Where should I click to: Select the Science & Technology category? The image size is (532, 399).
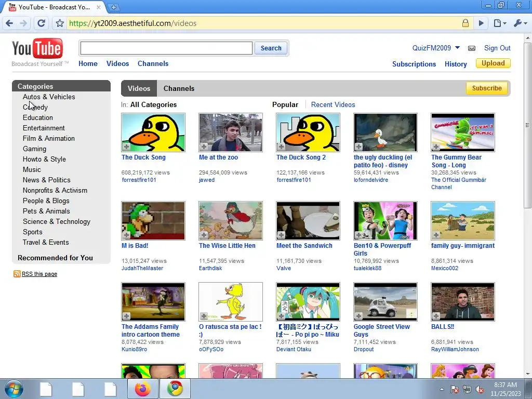click(56, 221)
